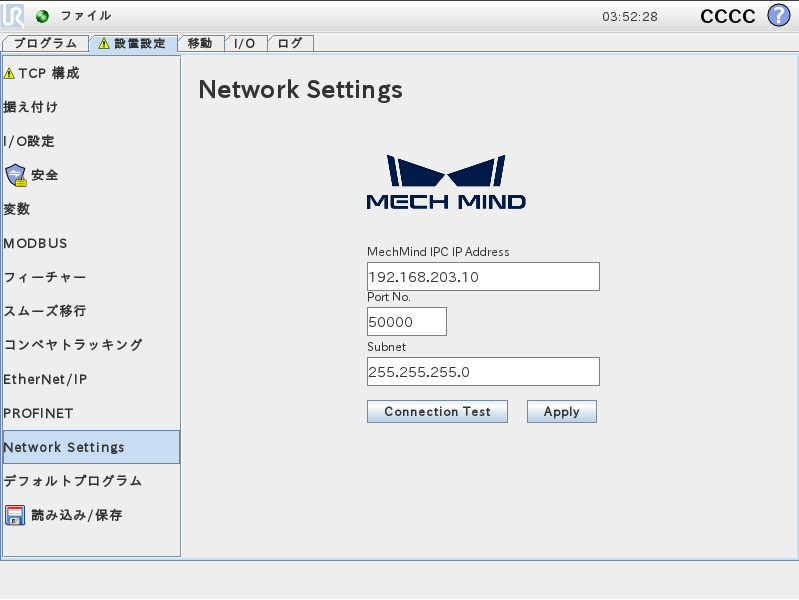
Task: Select スムーズ移行 in the sidebar
Action: (91, 311)
